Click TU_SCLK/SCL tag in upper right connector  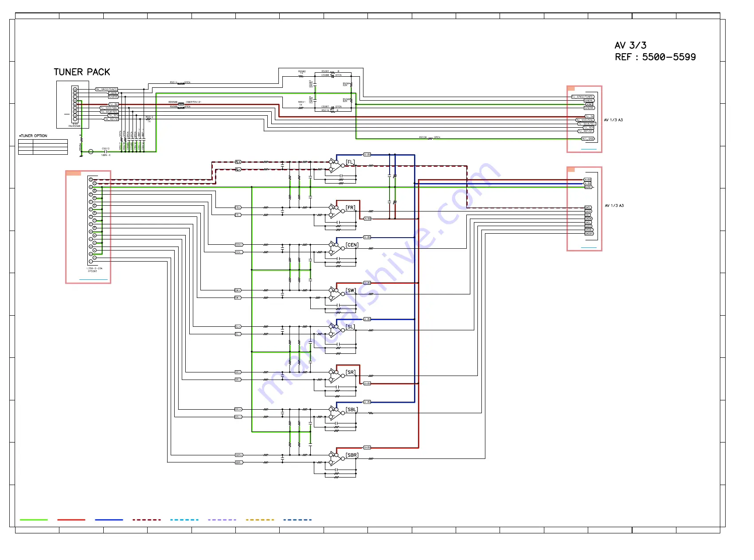587,124
